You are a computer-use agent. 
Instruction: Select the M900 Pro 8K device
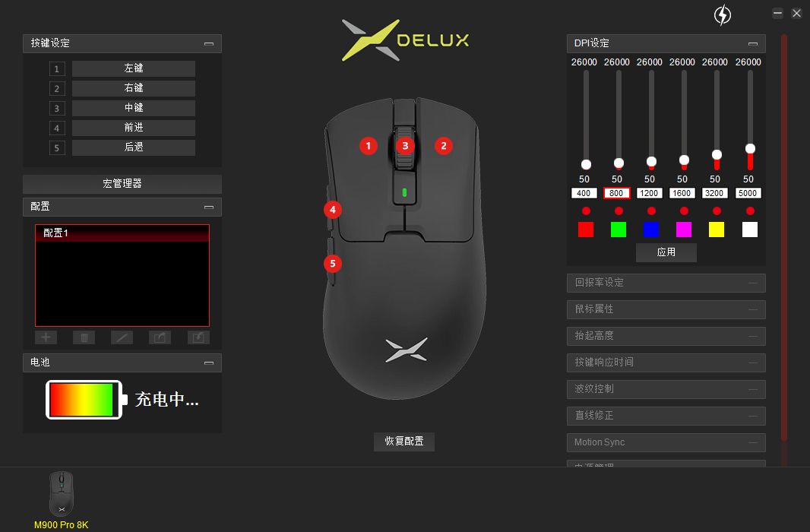62,500
